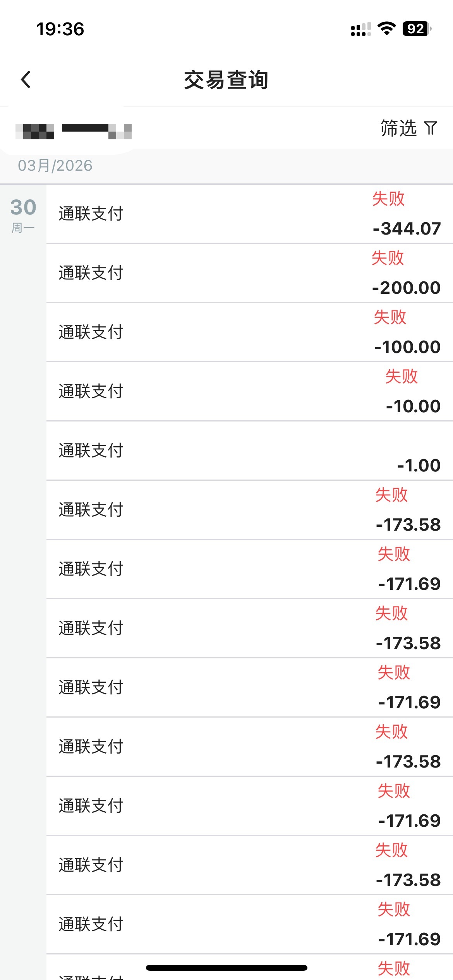Tap the cellular signal icon
The image size is (453, 980).
[x=360, y=29]
